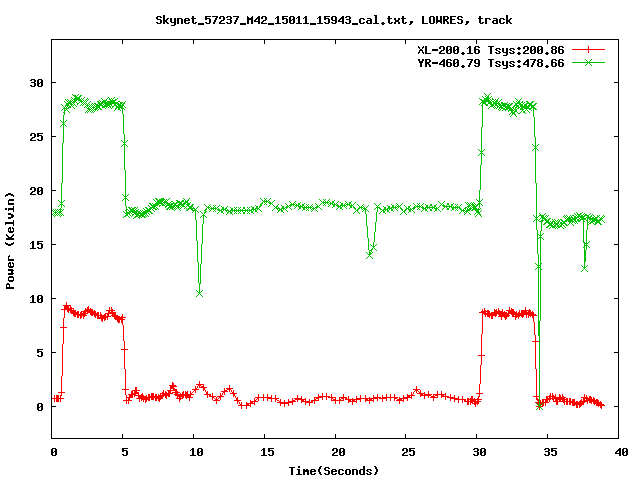Click the x-axis tick label 40

[x=621, y=452]
